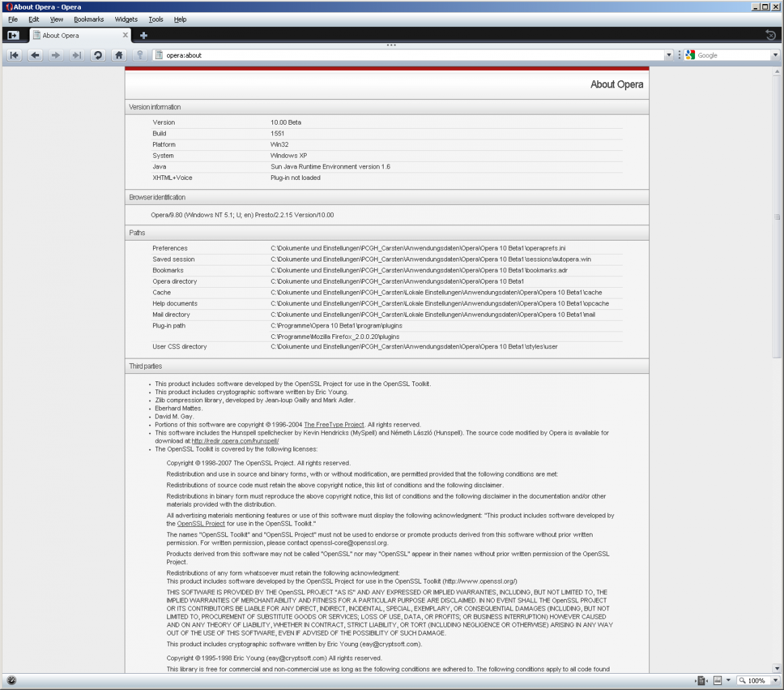
Task: Click the scrollbar down arrow
Action: 777,668
